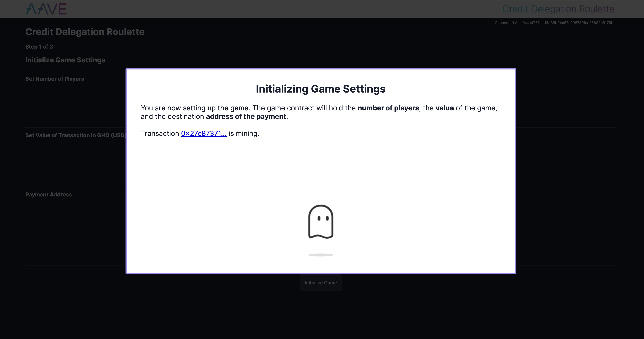Click the Credit Delegation Roulette header title on the right
This screenshot has width=644, height=339.
558,9
